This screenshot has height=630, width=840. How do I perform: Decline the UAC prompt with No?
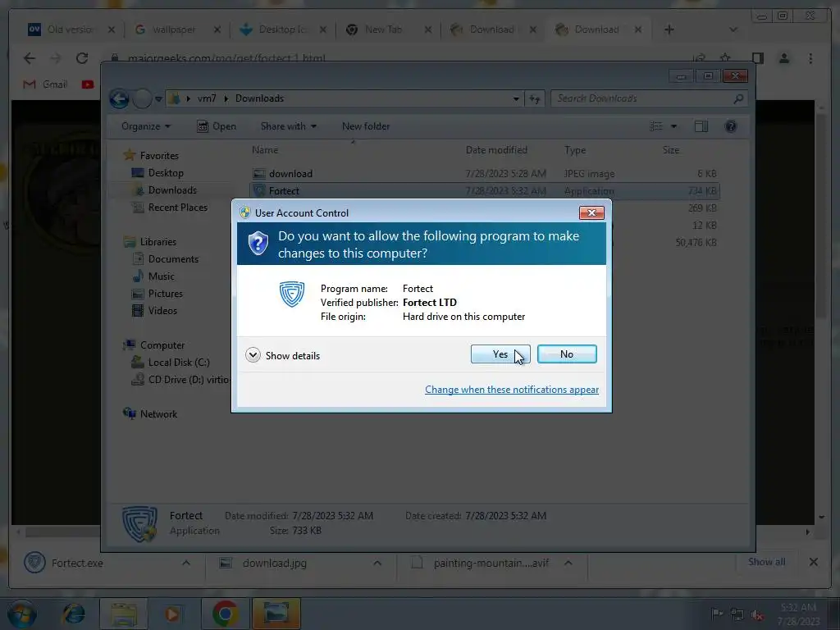[567, 354]
